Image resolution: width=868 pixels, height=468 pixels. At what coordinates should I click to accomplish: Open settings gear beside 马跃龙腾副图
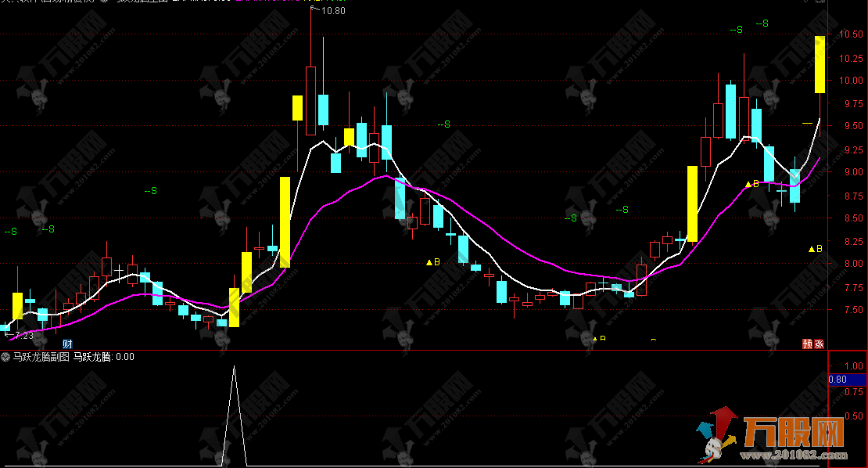[x=6, y=357]
